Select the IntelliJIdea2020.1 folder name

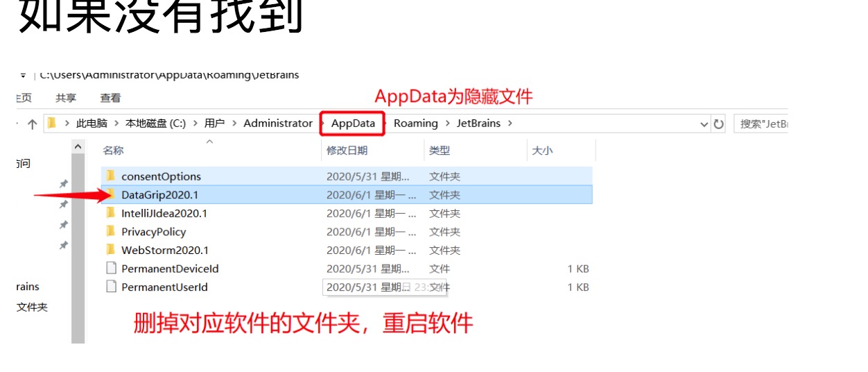pyautogui.click(x=164, y=213)
